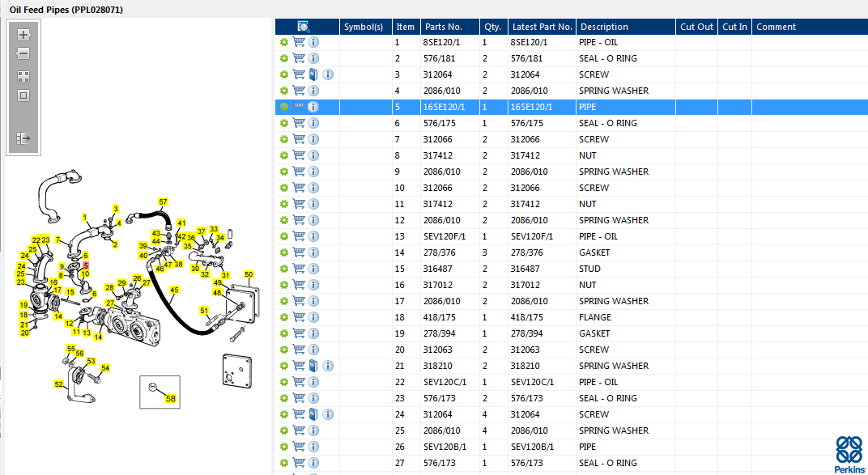
Task: Open info for item 27 SEAL - O RING
Action: click(313, 463)
